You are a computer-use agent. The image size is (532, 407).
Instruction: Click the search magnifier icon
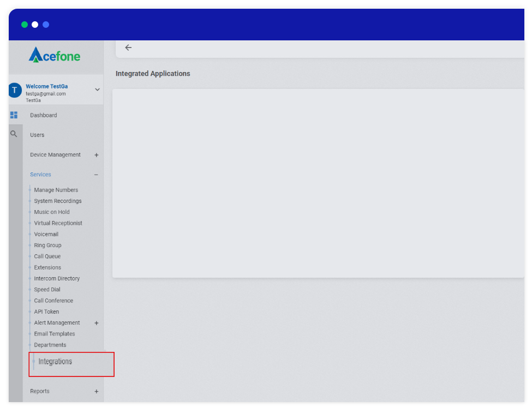point(14,134)
